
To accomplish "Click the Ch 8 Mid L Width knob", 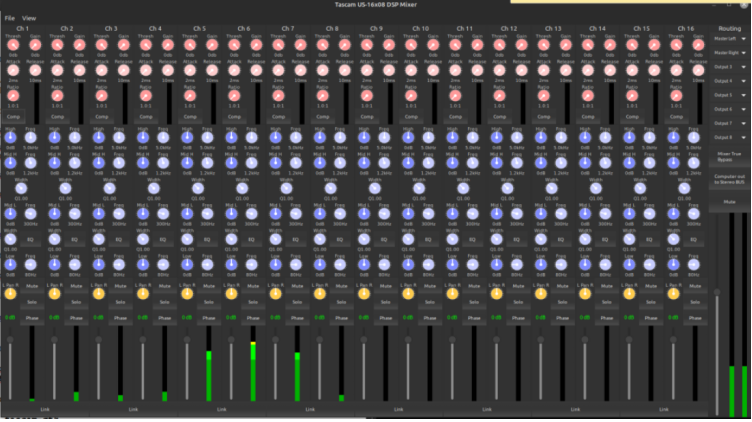I will click(319, 239).
